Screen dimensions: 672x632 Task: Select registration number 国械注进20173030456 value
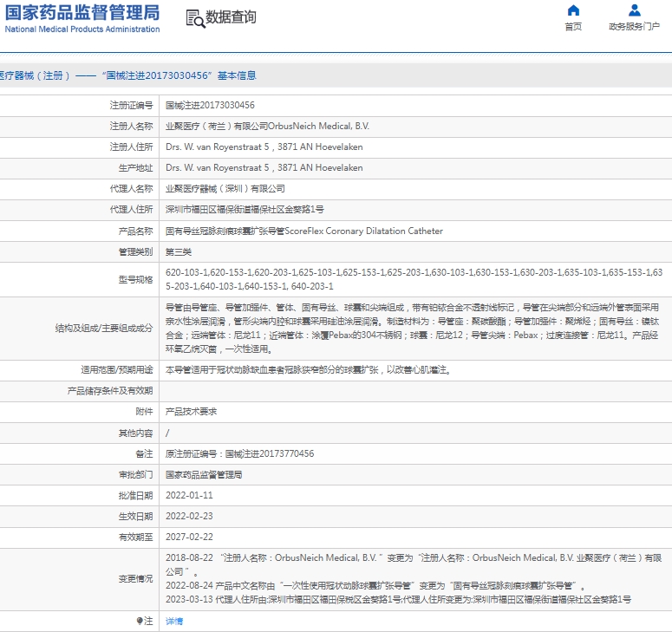pos(210,106)
